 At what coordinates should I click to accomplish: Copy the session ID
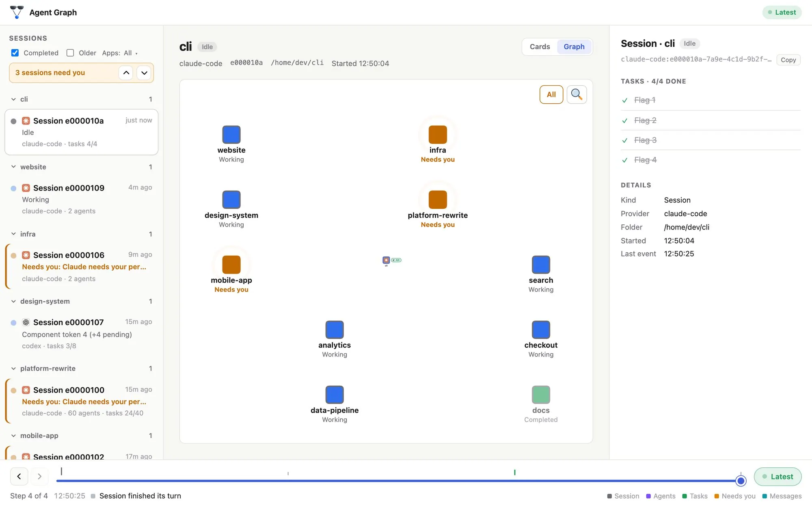click(788, 60)
